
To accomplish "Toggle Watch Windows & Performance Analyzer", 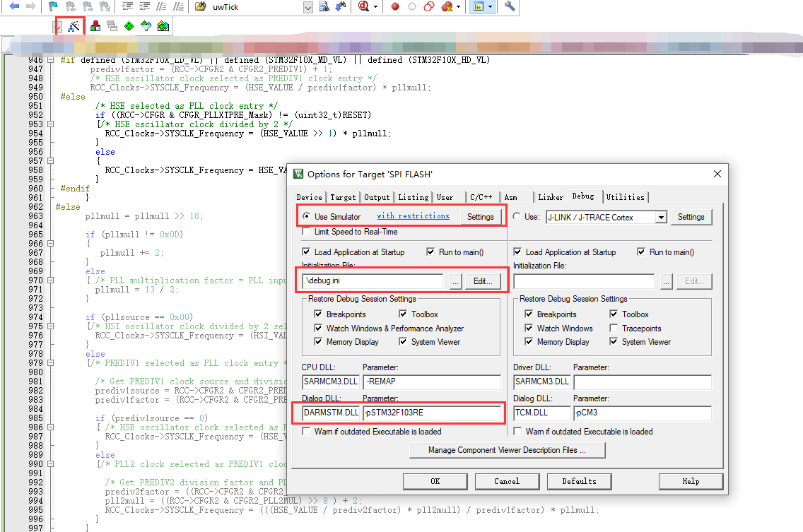I will coord(318,329).
